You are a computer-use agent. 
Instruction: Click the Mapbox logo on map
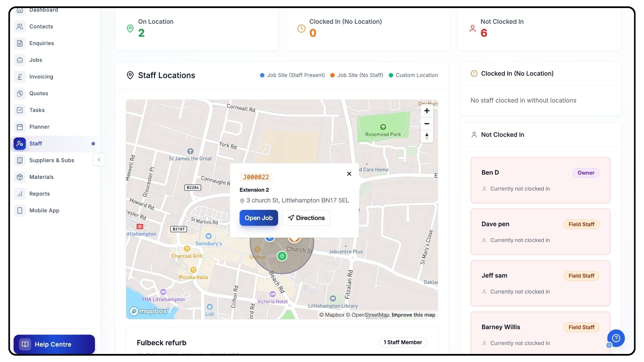point(148,311)
